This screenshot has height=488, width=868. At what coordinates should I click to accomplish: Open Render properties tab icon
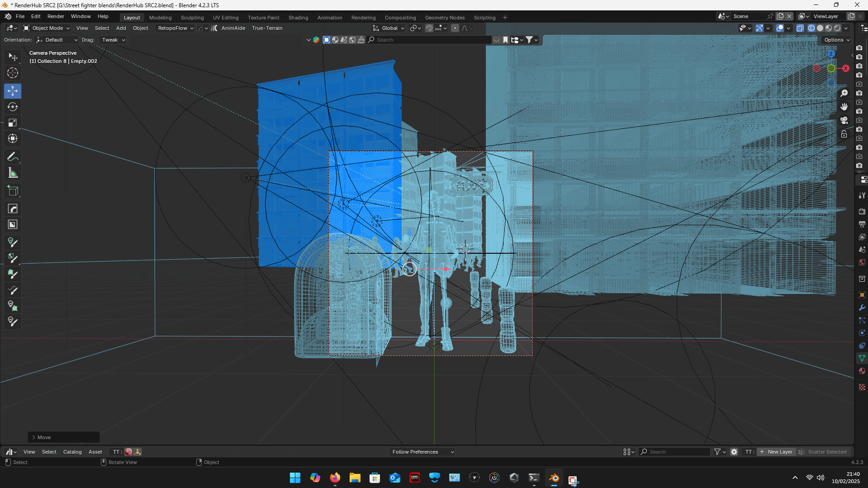click(x=862, y=212)
